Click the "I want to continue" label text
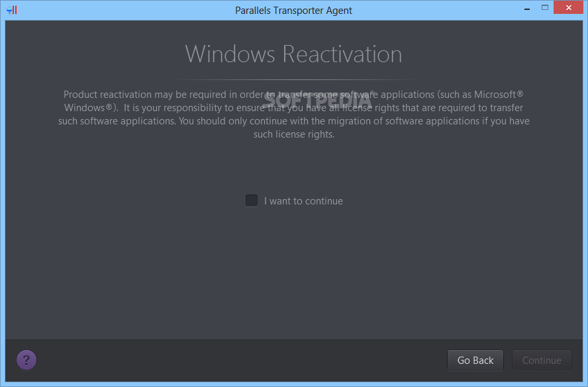The height and width of the screenshot is (387, 588). 303,201
